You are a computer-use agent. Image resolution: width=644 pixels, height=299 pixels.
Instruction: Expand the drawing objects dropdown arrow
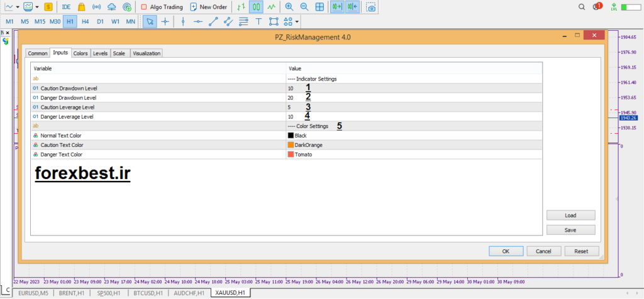tap(297, 21)
